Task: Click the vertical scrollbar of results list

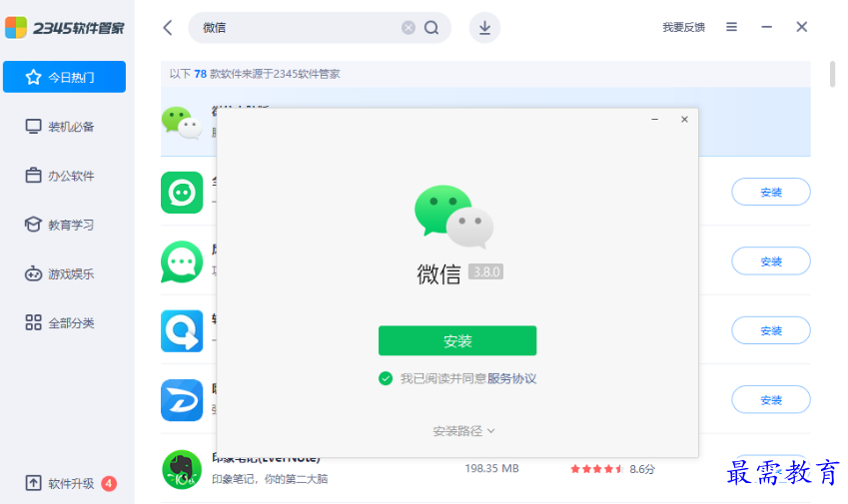Action: [832, 74]
